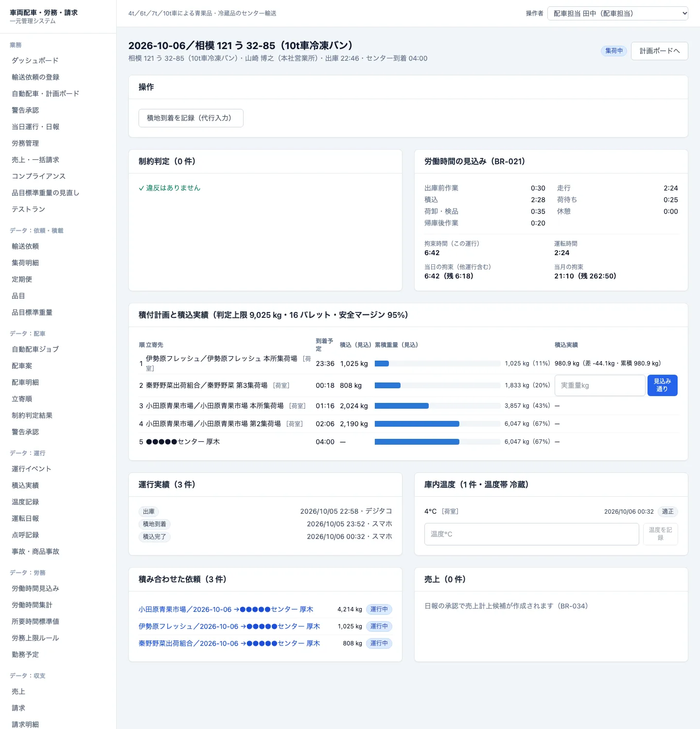This screenshot has width=700, height=729.
Task: Go to 労務上限ルール sidebar item
Action: point(35,638)
